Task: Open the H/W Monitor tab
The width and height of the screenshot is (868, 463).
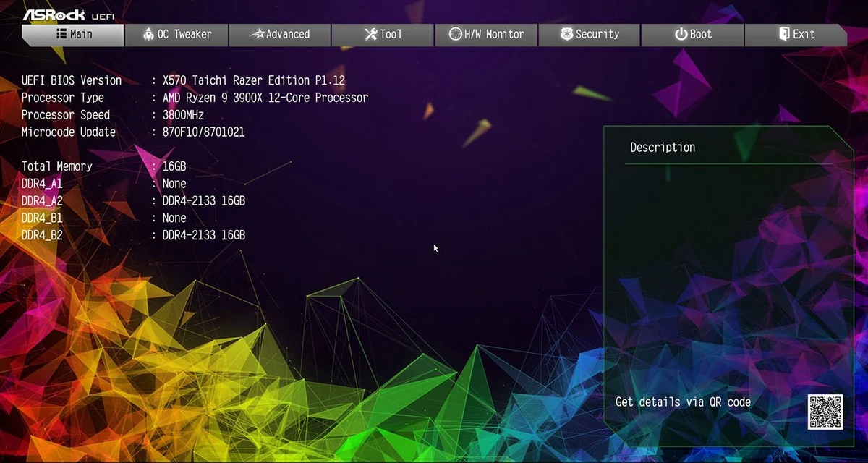Action: pyautogui.click(x=485, y=35)
